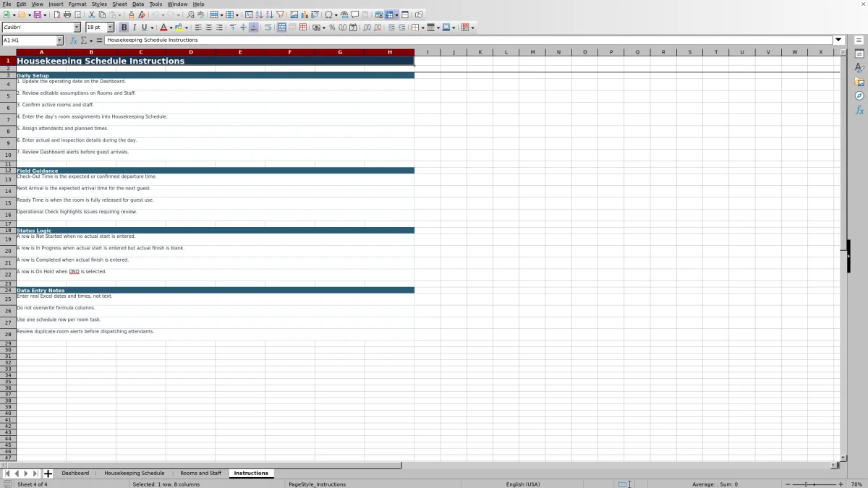This screenshot has width=868, height=488.
Task: Click the Cut scissors icon
Action: [x=92, y=14]
